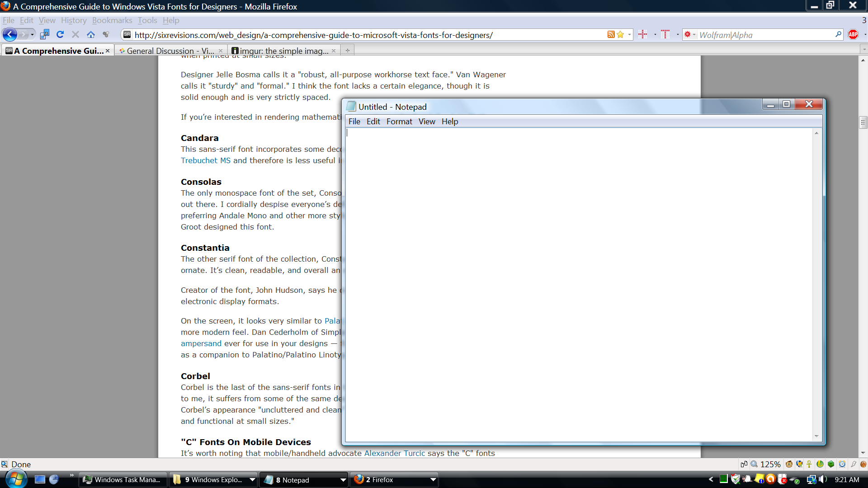Open the back/forward history dropdown arrow

(x=32, y=35)
